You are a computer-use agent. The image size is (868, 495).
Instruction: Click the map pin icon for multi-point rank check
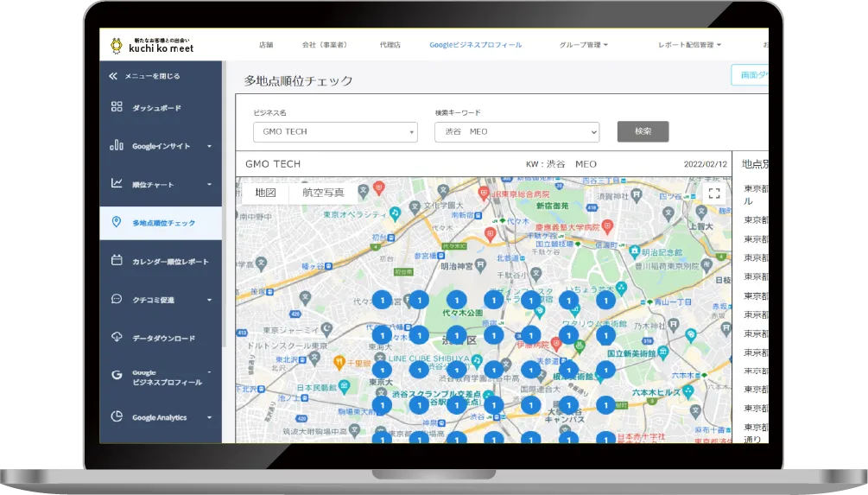point(117,223)
